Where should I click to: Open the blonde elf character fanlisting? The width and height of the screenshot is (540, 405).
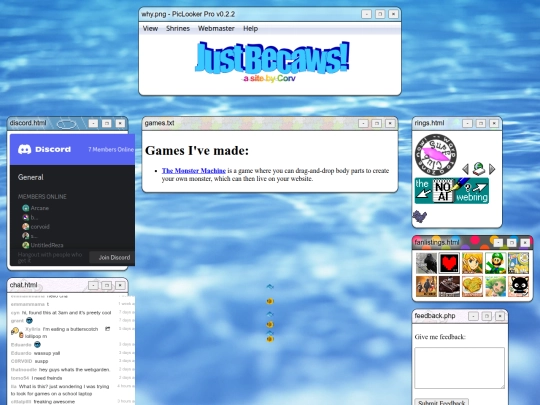(472, 263)
